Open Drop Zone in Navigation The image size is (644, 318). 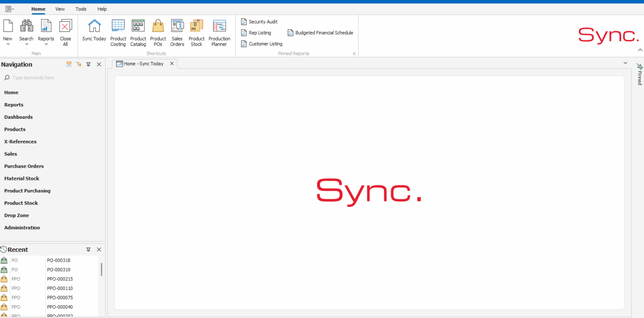pos(17,215)
